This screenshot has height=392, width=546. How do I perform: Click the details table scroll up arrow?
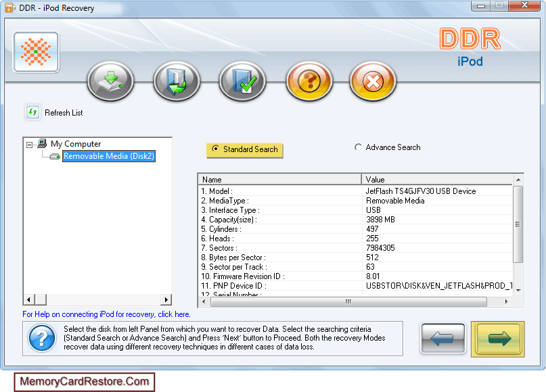(x=518, y=180)
